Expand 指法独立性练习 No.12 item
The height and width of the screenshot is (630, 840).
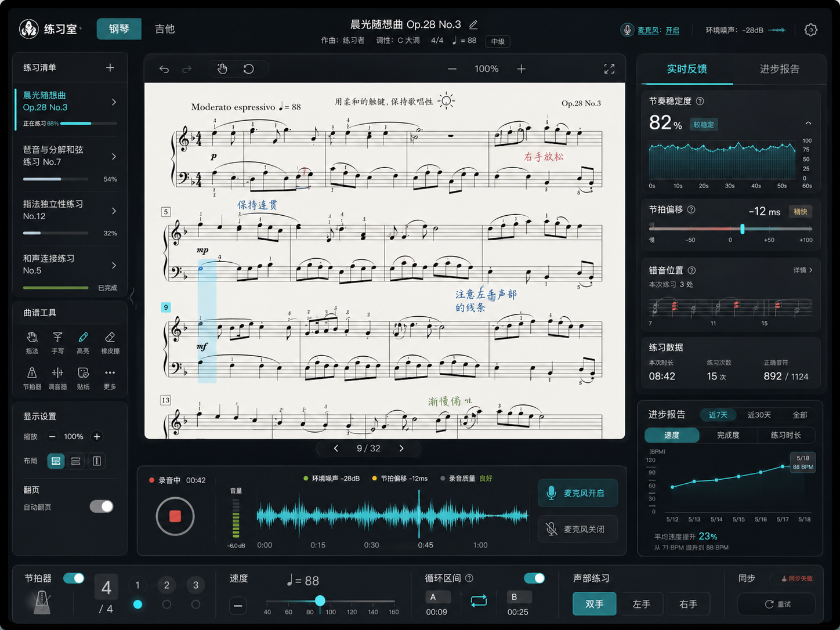[x=114, y=211]
